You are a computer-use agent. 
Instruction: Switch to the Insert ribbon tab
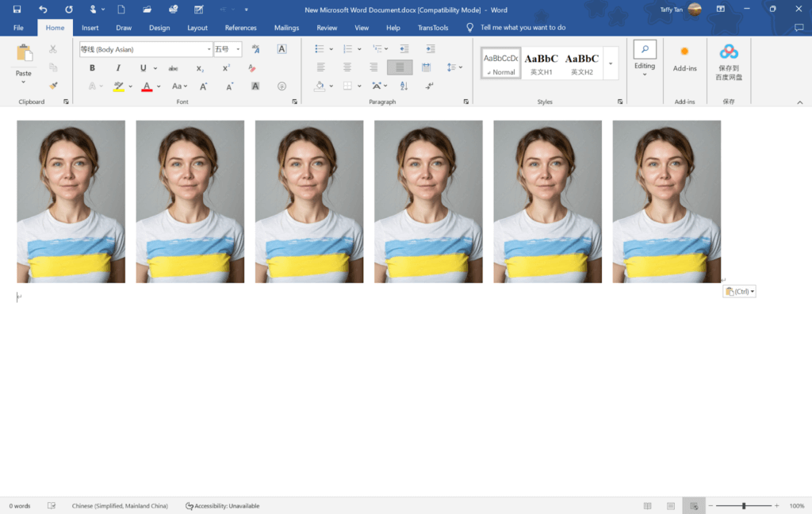pos(90,28)
